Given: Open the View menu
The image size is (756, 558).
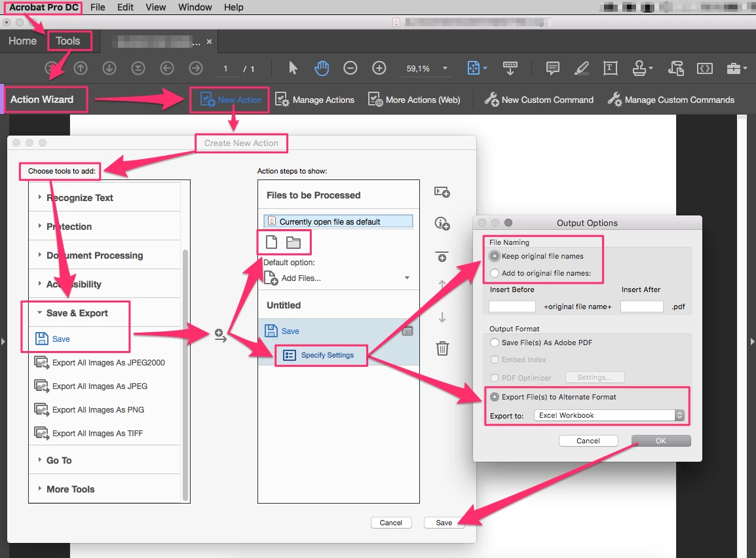Looking at the screenshot, I should pos(156,7).
